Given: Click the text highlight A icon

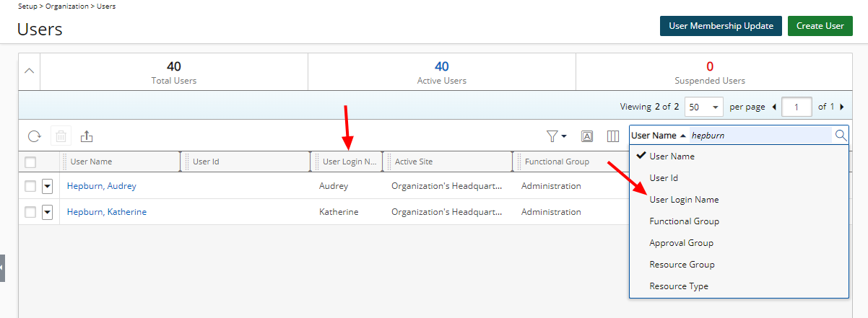Looking at the screenshot, I should tap(587, 136).
